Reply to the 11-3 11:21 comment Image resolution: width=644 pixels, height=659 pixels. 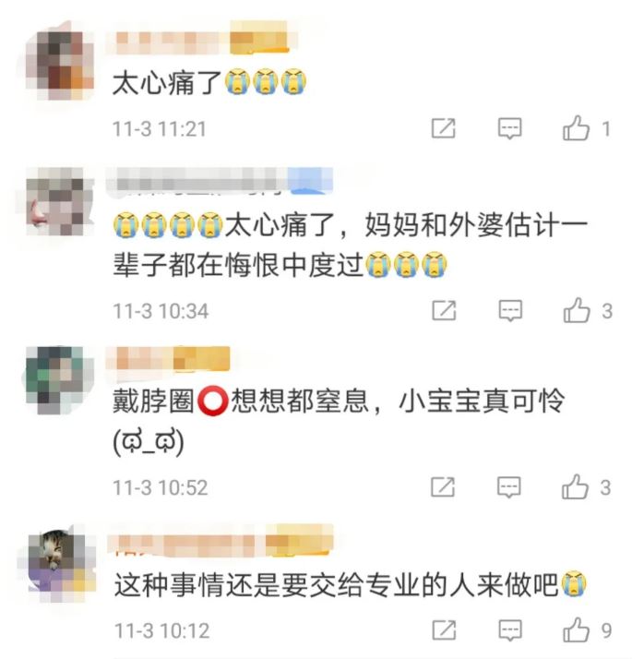pos(509,128)
